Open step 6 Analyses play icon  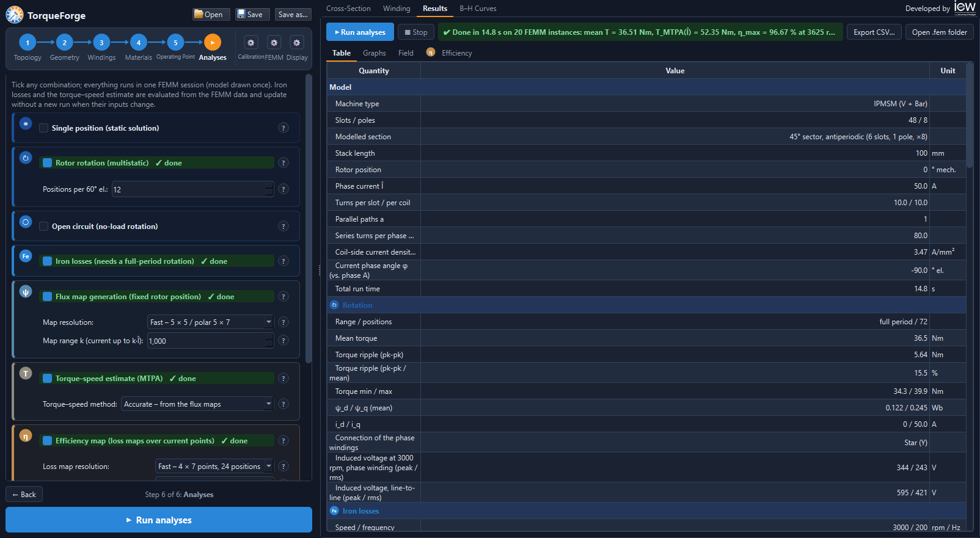(213, 43)
